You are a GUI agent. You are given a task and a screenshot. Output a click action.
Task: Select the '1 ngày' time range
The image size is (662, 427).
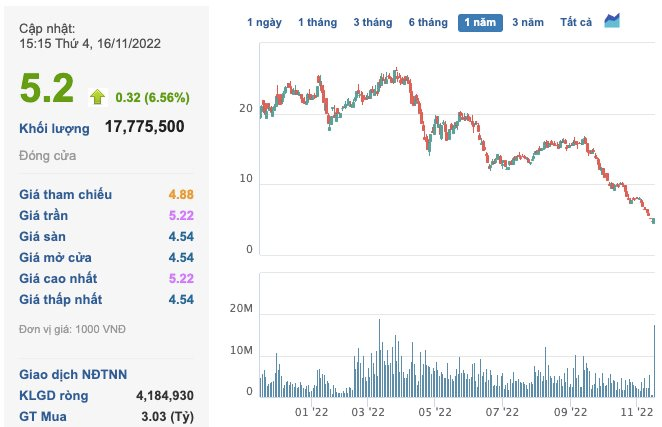click(x=264, y=22)
